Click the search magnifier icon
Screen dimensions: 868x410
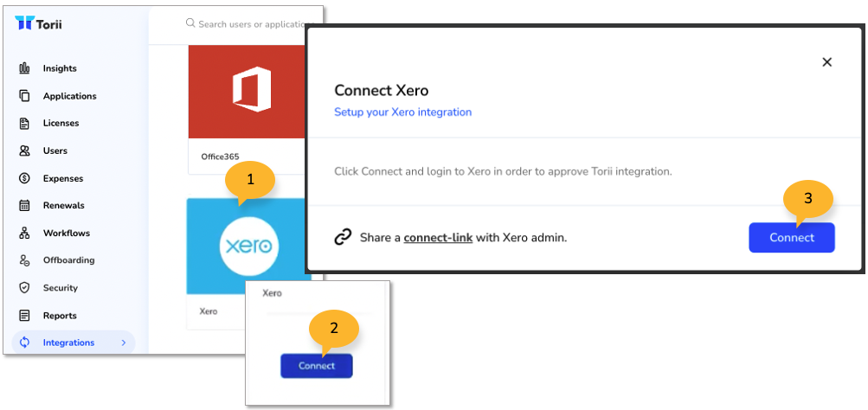[x=190, y=23]
